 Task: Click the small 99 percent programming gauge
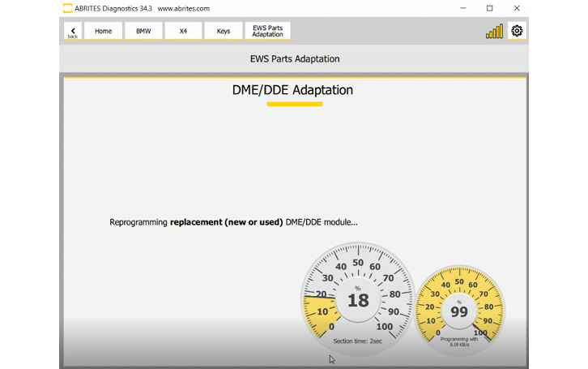click(459, 308)
